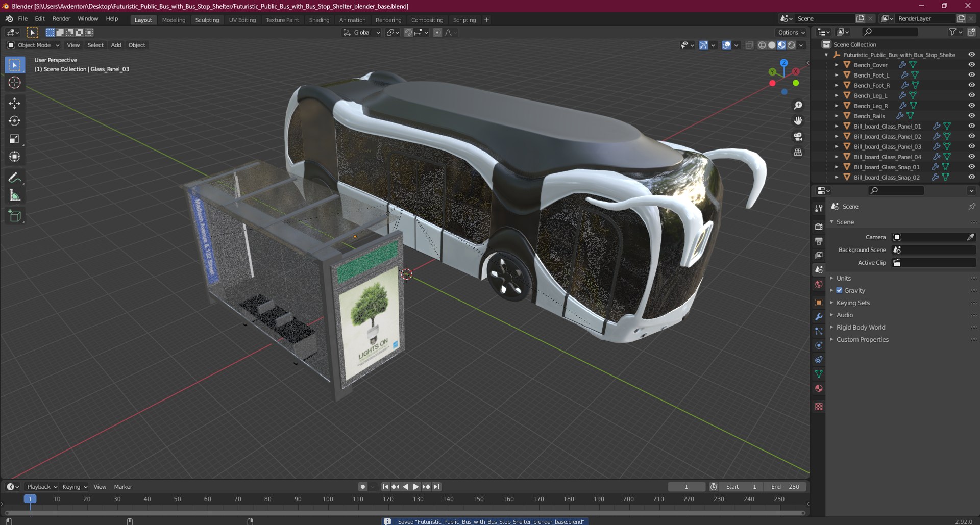This screenshot has height=525, width=980.
Task: Click the outliner search field
Action: tap(890, 32)
